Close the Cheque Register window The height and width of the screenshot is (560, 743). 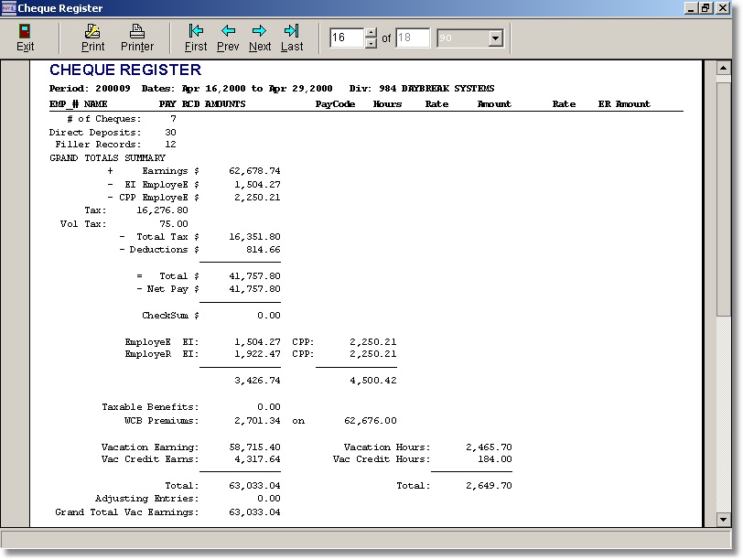723,8
